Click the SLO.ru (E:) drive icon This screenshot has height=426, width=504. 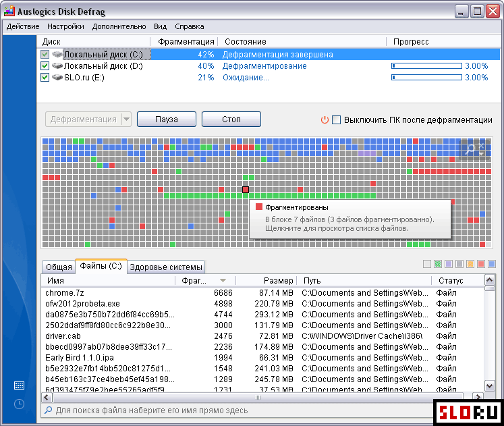(x=57, y=77)
